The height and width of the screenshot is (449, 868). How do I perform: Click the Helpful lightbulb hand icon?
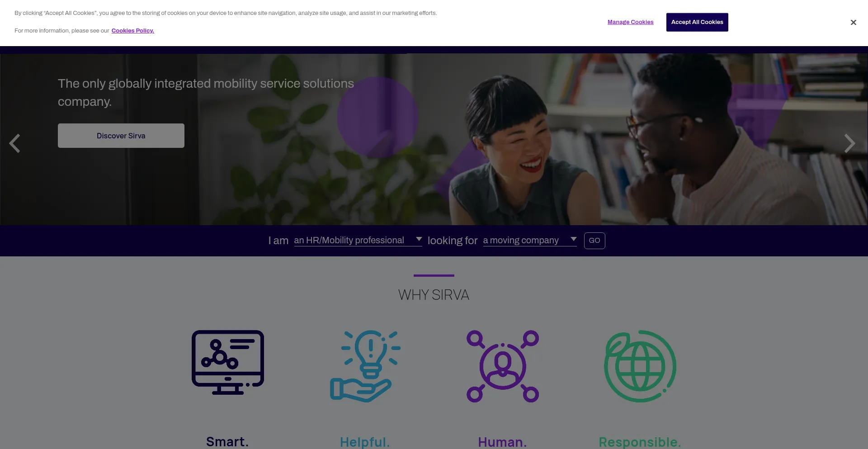coord(365,366)
